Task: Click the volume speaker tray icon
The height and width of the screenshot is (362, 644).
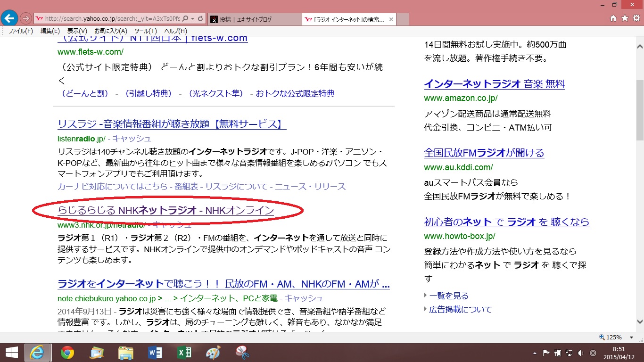Action: 581,353
